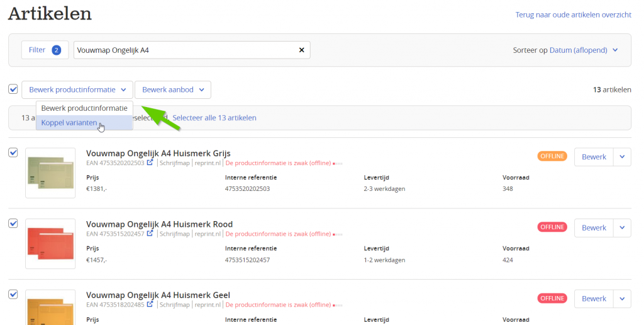The height and width of the screenshot is (325, 644).
Task: Click the orange OFFLINE badge for Grijs
Action: [552, 156]
